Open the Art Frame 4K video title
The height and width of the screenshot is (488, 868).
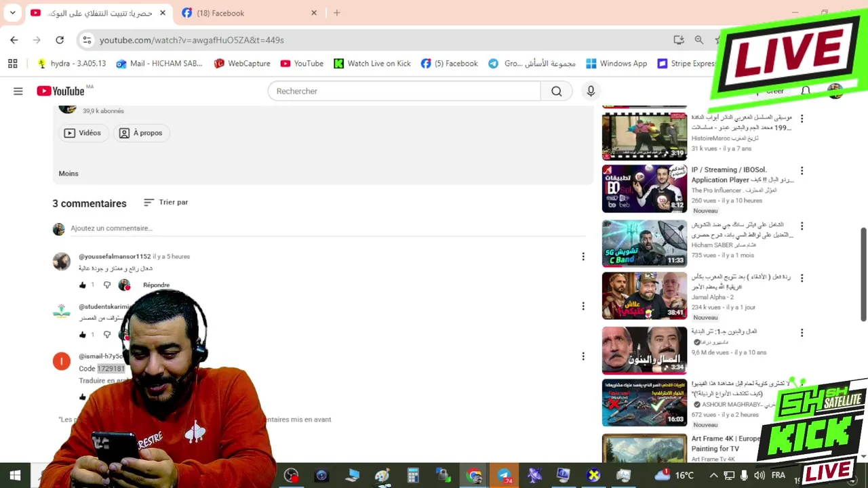point(726,443)
